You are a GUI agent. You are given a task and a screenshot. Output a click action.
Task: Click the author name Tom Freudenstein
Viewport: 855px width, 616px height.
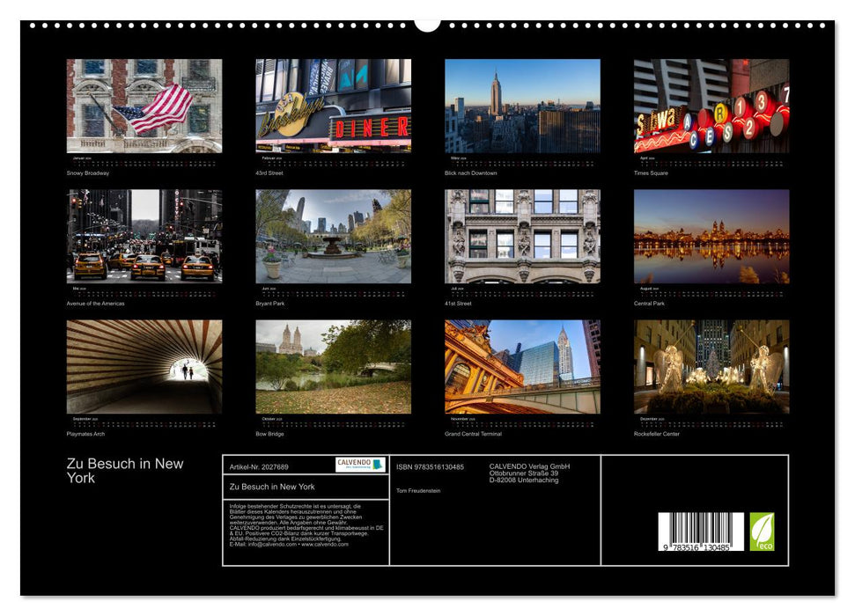click(418, 491)
